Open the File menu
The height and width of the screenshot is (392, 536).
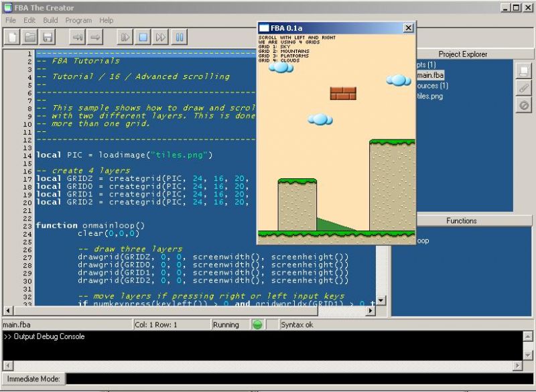coord(11,20)
